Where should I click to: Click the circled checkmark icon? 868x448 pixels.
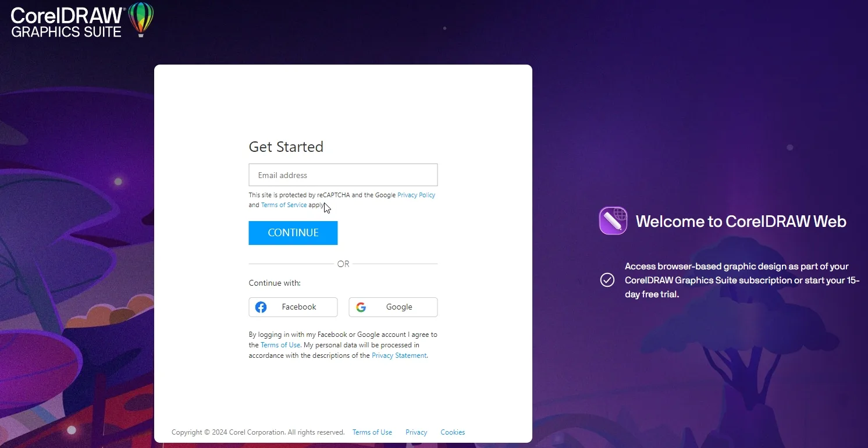[607, 280]
